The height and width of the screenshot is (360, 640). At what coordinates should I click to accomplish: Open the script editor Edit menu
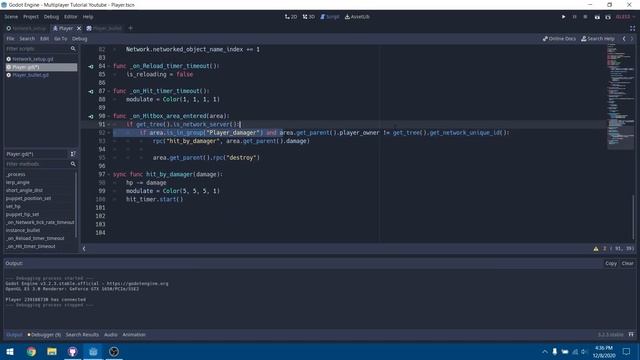pyautogui.click(x=44, y=39)
